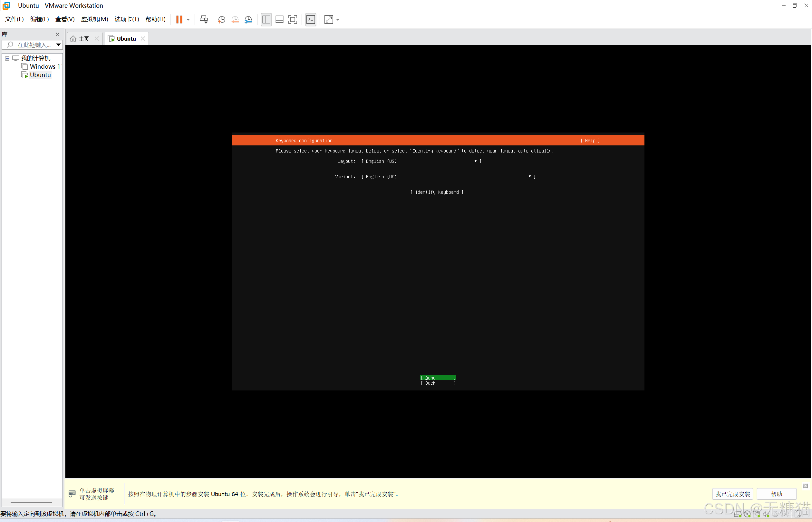Click the green Done button
This screenshot has height=522, width=812.
click(438, 378)
